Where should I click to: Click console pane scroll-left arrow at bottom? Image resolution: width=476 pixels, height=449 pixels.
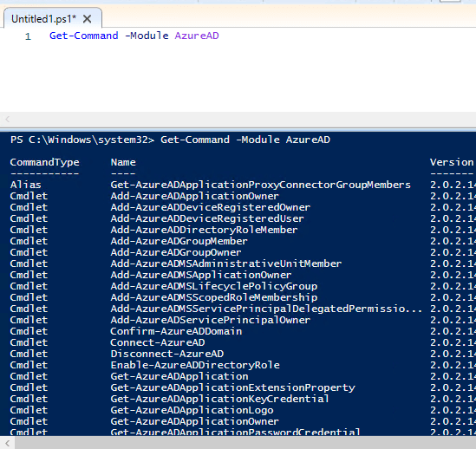coord(8,443)
